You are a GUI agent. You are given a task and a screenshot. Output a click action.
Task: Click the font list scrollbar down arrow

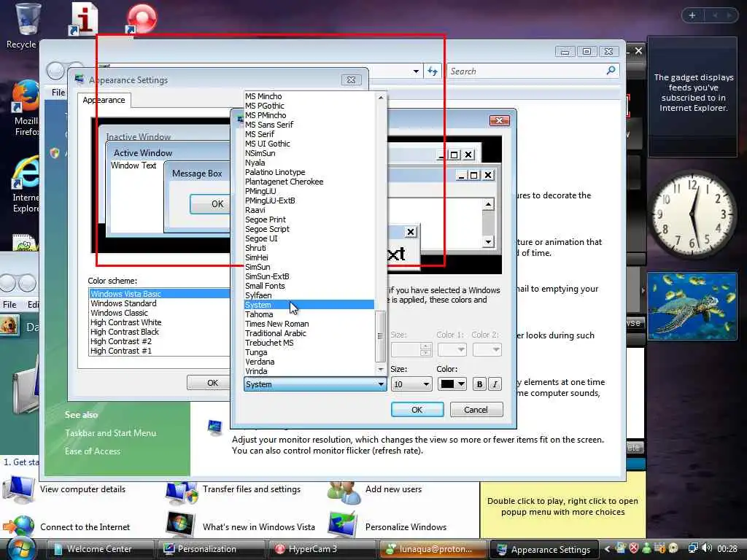[380, 369]
